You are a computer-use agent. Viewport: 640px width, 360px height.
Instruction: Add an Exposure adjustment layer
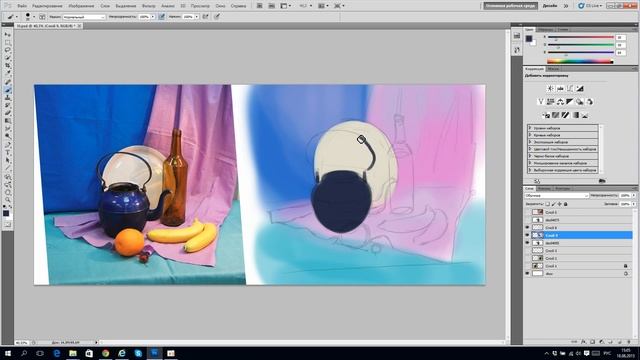pyautogui.click(x=580, y=89)
